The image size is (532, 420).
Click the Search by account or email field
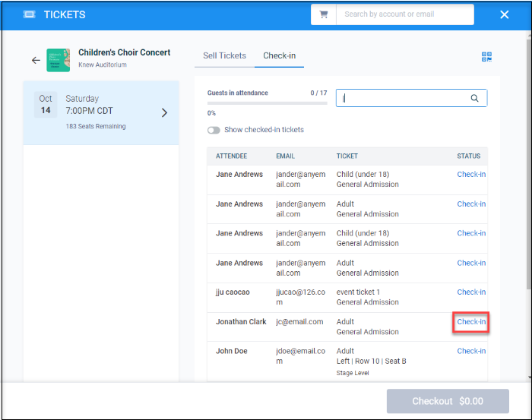pyautogui.click(x=405, y=14)
